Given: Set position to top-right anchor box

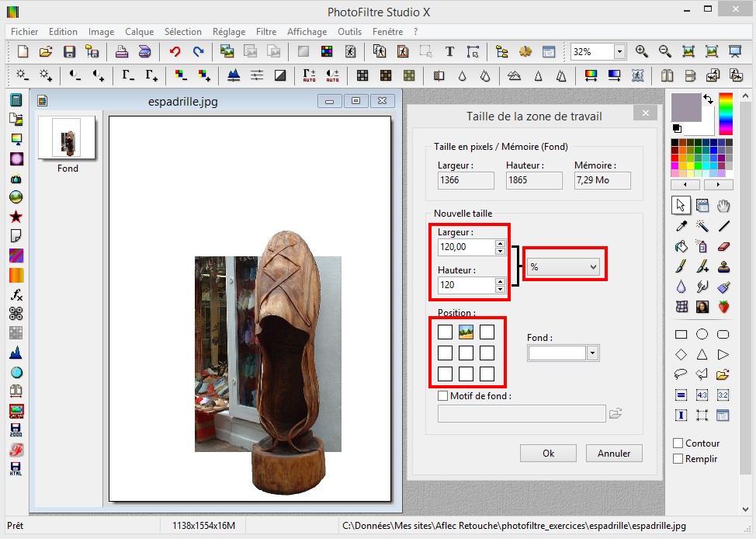Looking at the screenshot, I should click(x=487, y=332).
